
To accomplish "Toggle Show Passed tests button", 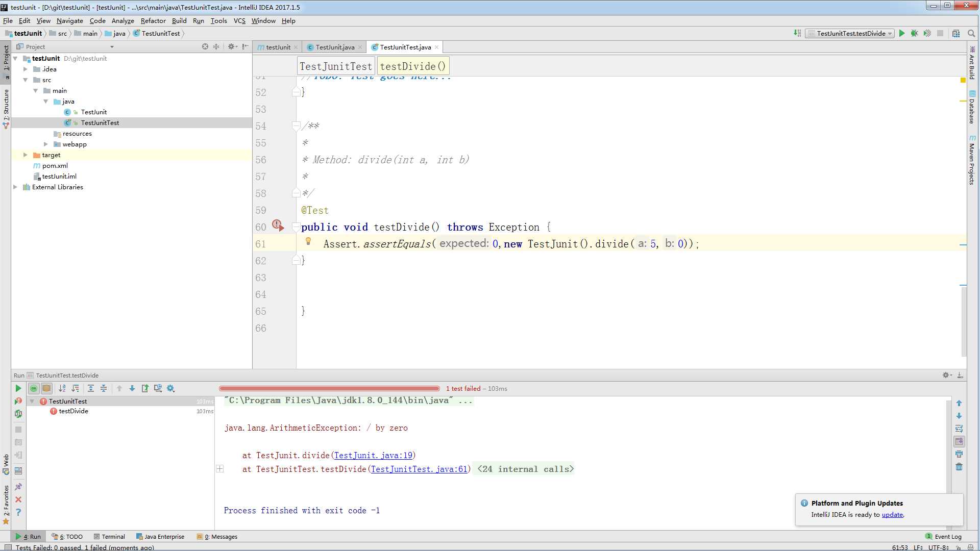I will coord(34,389).
